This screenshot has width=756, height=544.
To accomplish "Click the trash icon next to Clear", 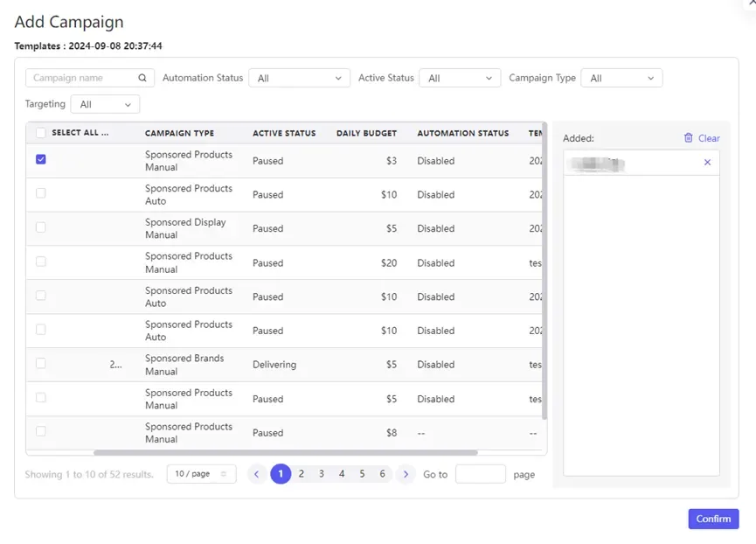I will tap(688, 138).
